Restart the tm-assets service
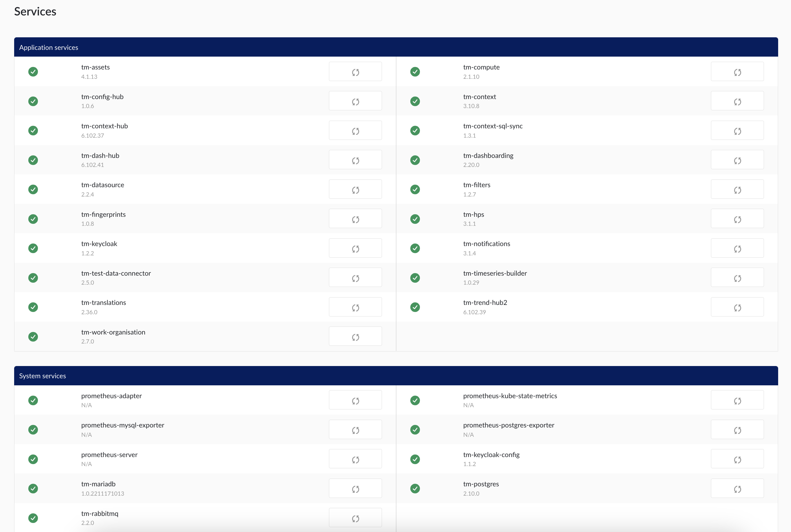Image resolution: width=791 pixels, height=532 pixels. 355,72
